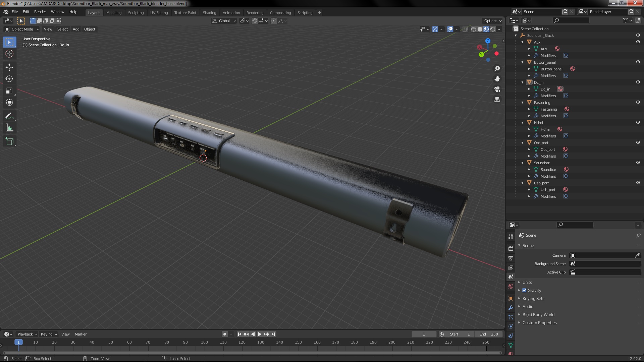The height and width of the screenshot is (362, 644).
Task: Click the End frame field showing 250
Action: [489, 334]
